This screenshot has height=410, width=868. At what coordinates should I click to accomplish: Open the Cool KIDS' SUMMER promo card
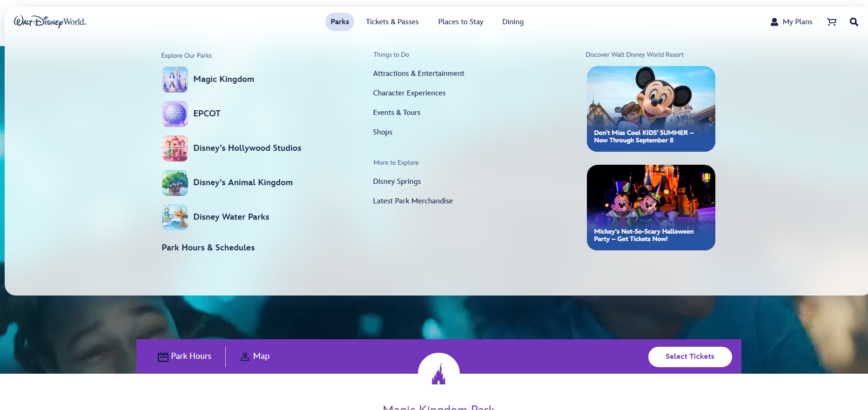651,109
